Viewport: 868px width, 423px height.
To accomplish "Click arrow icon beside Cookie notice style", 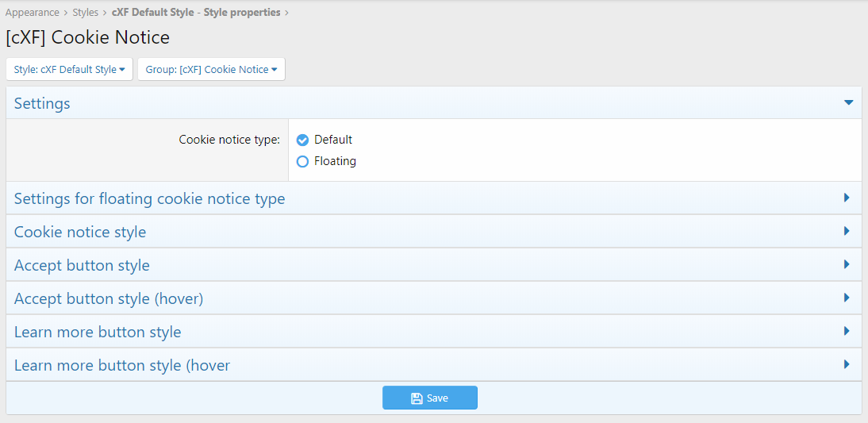I will coord(847,232).
